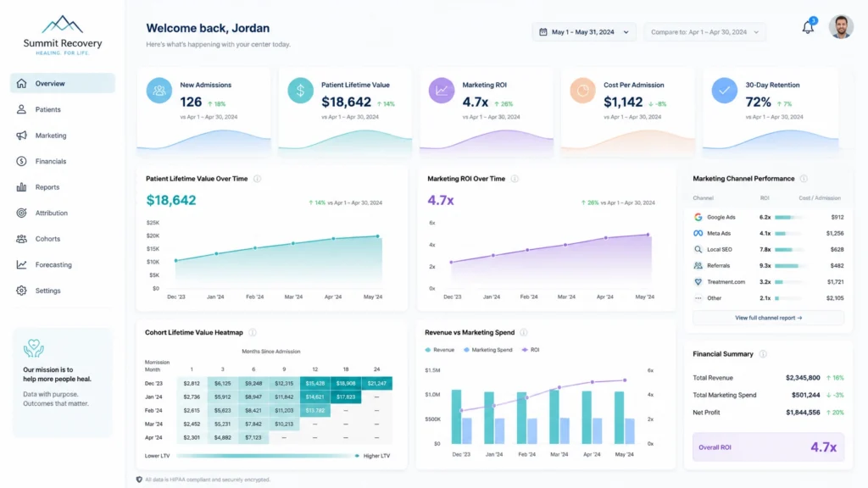The image size is (868, 488).
Task: Go to the Settings section
Action: tap(63, 291)
